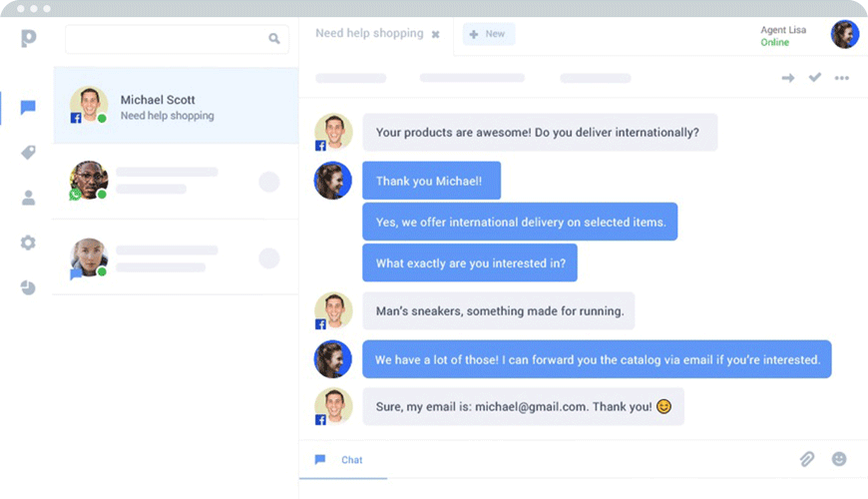868x499 pixels.
Task: Click Agent Lisa profile avatar
Action: 845,35
